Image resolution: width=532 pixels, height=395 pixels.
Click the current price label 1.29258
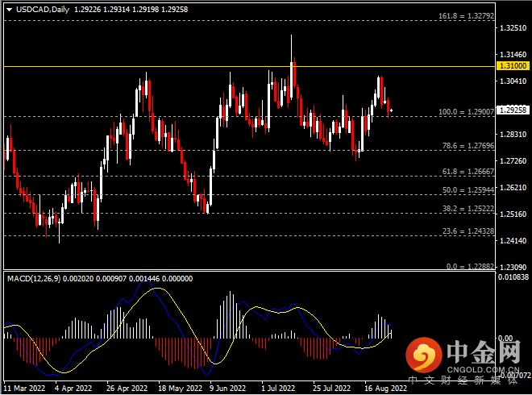[x=513, y=110]
